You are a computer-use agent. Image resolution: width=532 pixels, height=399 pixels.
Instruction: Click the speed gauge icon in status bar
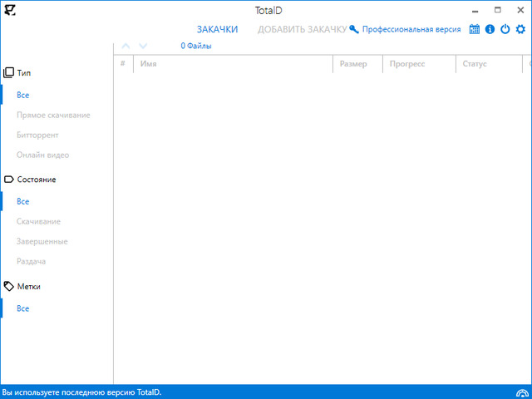click(x=523, y=392)
